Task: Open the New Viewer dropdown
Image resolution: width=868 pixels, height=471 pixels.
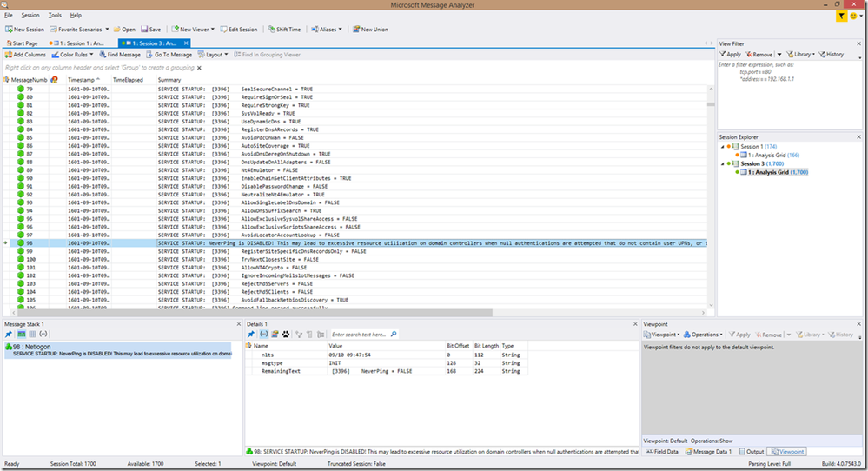Action: point(193,30)
